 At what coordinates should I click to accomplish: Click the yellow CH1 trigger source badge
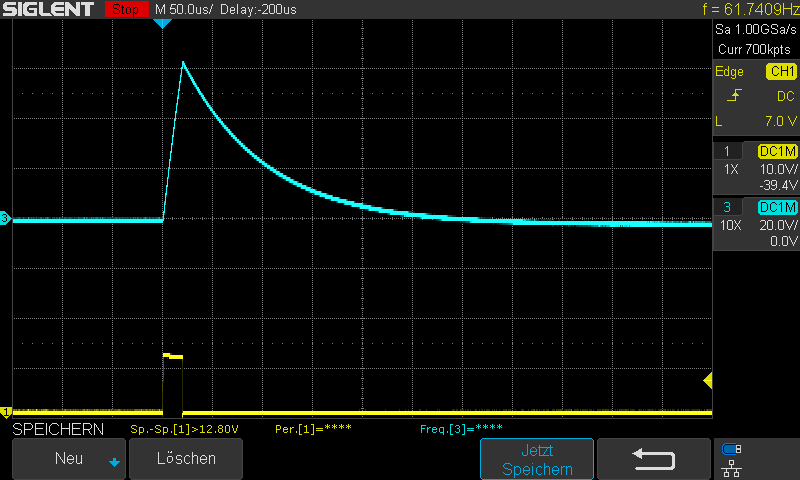tap(782, 71)
